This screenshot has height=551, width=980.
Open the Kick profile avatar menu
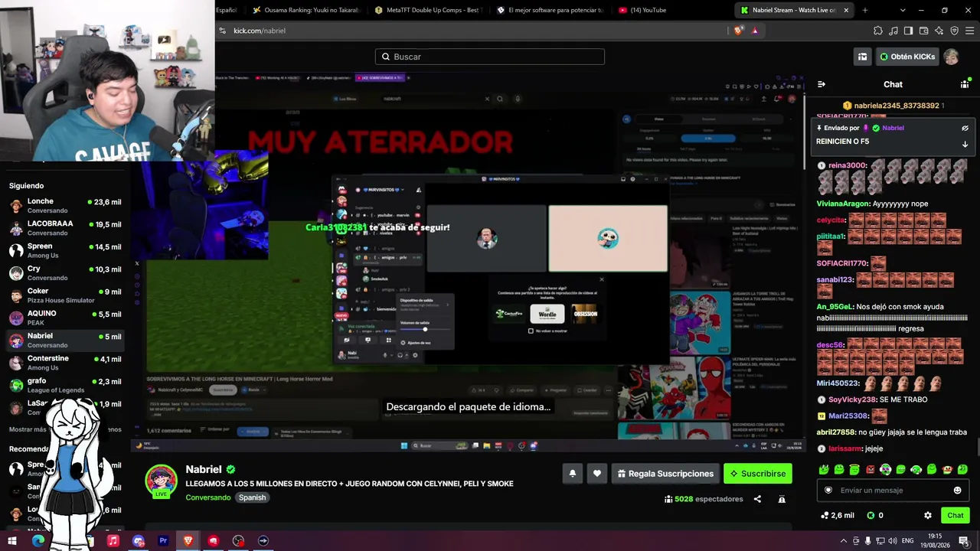click(951, 57)
